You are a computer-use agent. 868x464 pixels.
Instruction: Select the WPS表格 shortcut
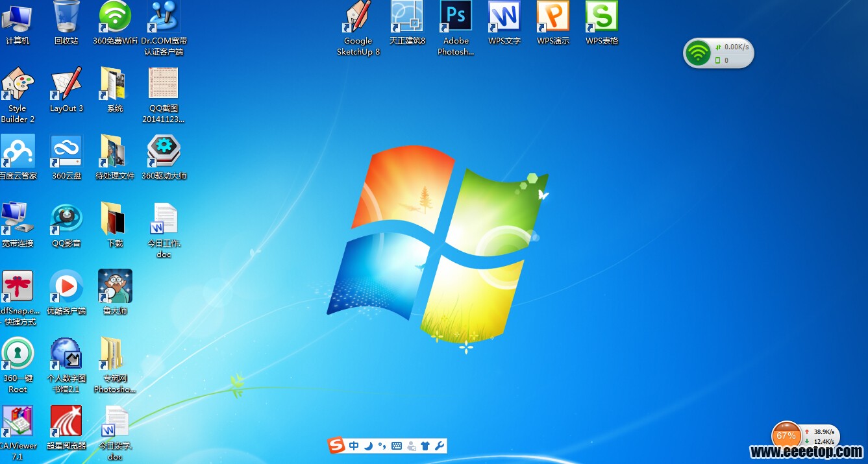point(602,23)
